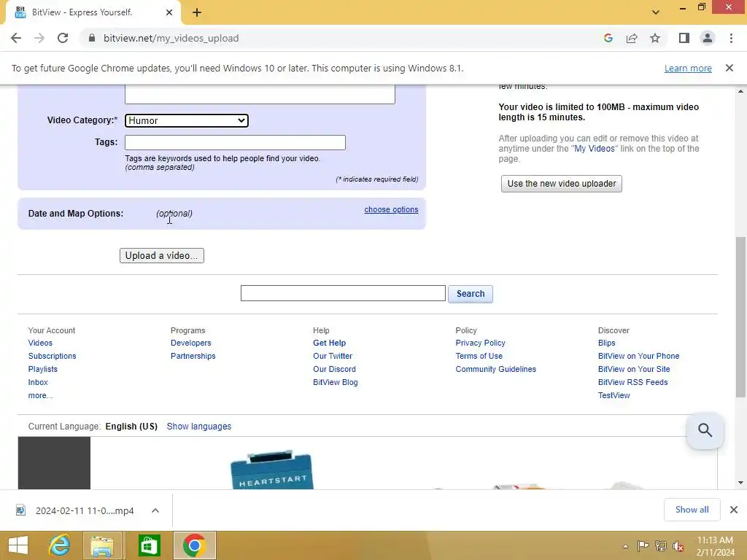The image size is (747, 560).
Task: Open a new browser tab
Action: click(197, 12)
